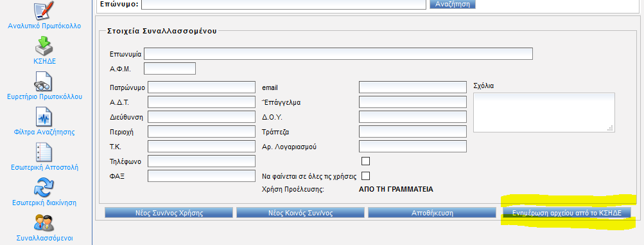
Task: Focus the Πατρώνυμο input field
Action: click(x=202, y=87)
